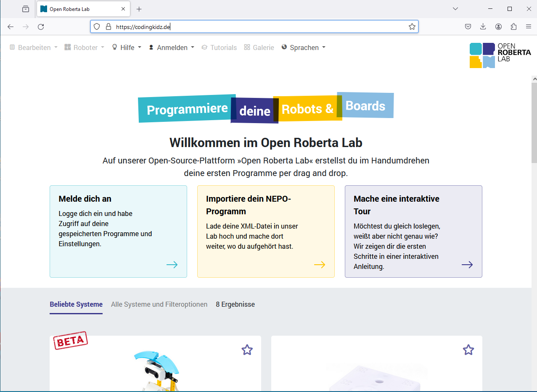This screenshot has width=537, height=392.
Task: Open the Downloads panel
Action: 483,26
